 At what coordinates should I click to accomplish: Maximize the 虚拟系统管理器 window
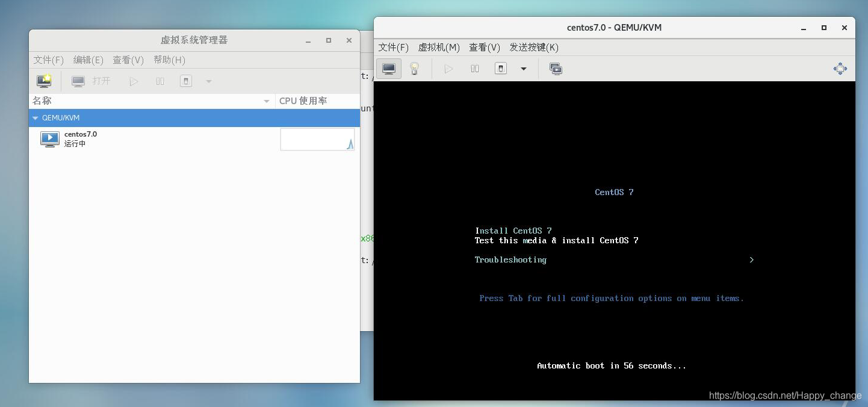tap(329, 40)
